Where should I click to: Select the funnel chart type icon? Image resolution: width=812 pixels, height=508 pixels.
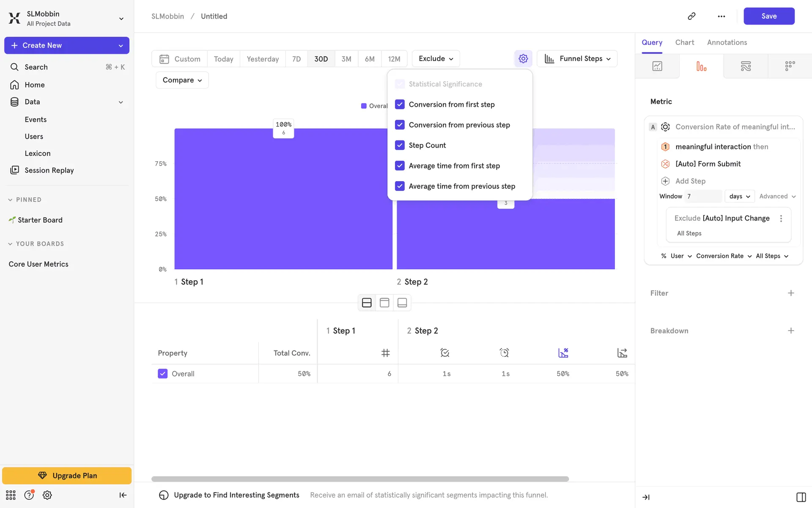pos(701,66)
